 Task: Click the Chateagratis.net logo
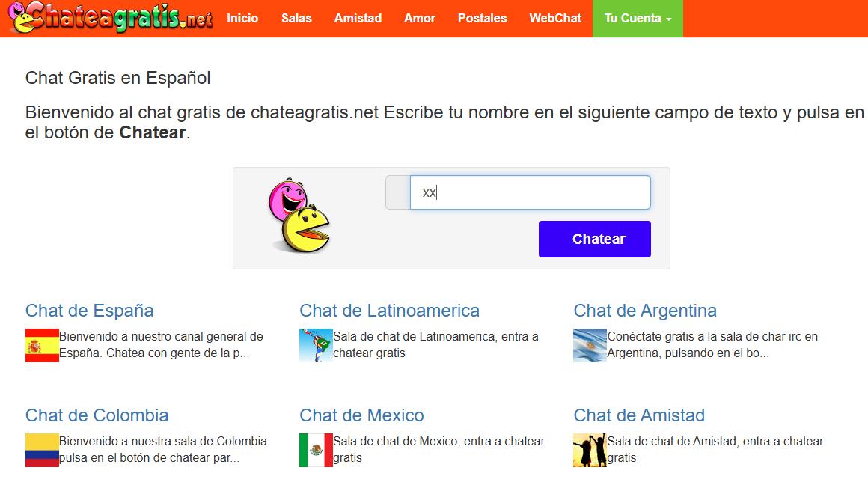pyautogui.click(x=111, y=18)
